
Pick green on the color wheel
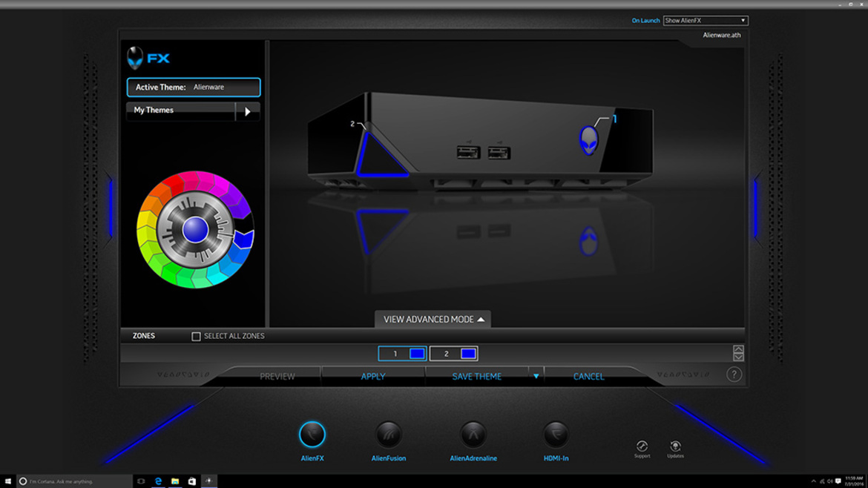point(171,274)
